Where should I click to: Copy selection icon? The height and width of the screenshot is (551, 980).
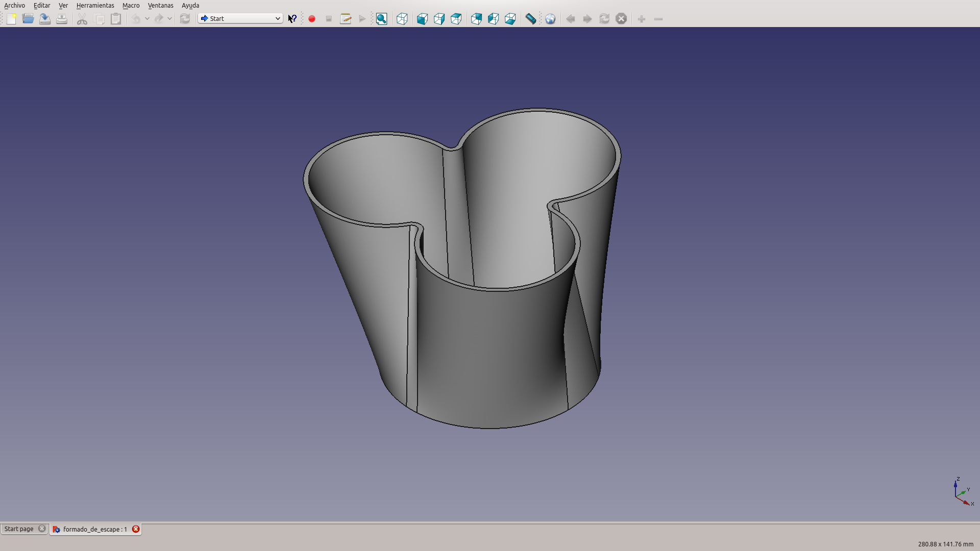(x=100, y=19)
